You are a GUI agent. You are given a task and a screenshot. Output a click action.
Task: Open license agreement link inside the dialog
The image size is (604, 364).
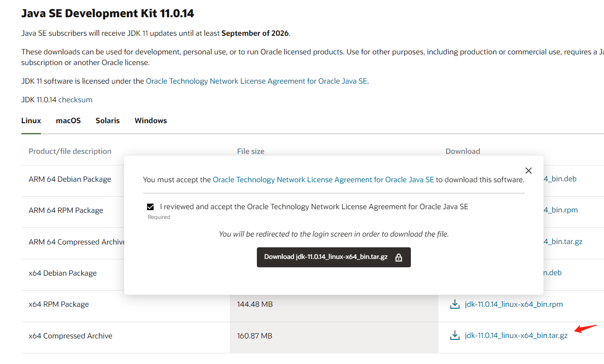tap(323, 179)
